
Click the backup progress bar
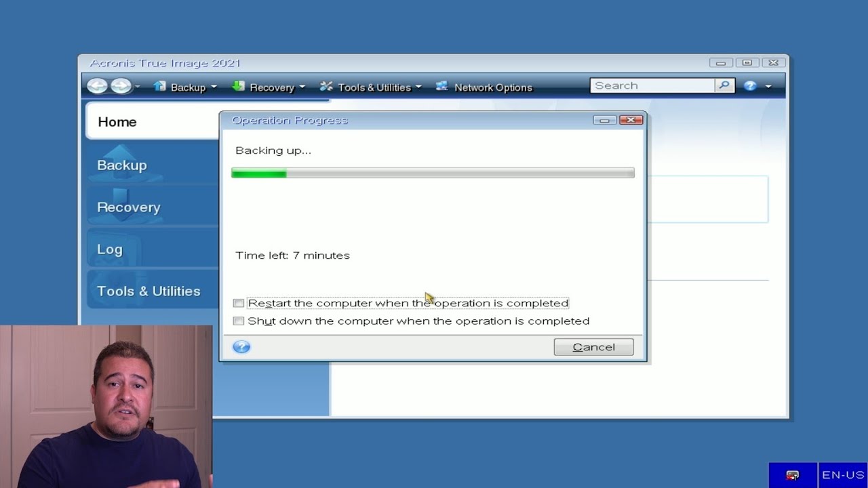(433, 174)
